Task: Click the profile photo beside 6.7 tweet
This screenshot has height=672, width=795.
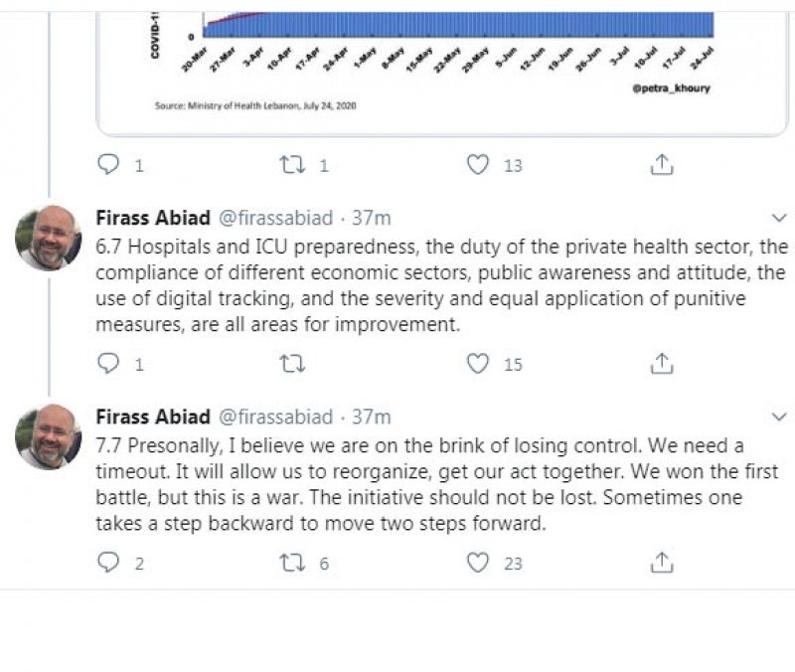Action: click(x=49, y=239)
